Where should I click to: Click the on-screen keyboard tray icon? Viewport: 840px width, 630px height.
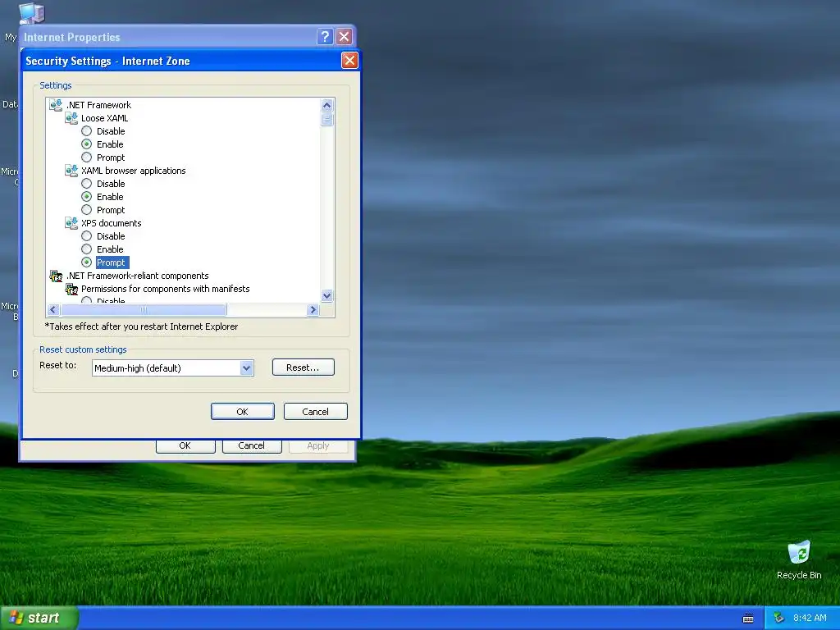tap(748, 619)
